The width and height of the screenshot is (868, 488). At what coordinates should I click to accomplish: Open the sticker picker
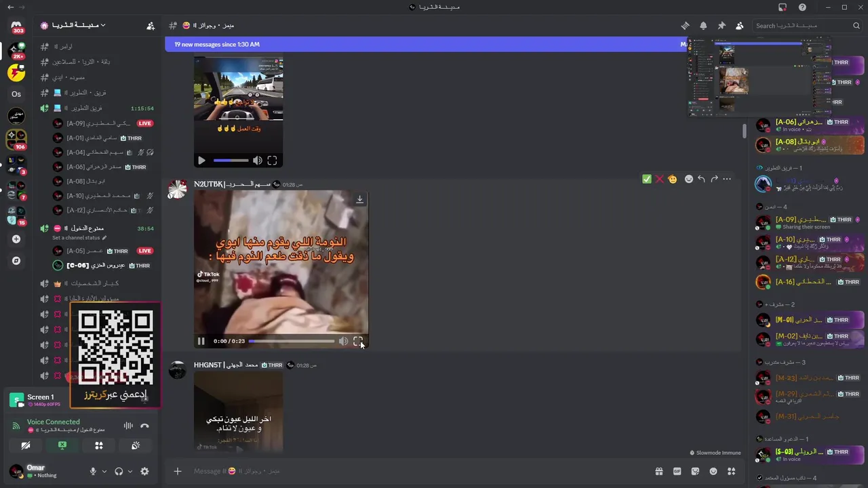(695, 471)
